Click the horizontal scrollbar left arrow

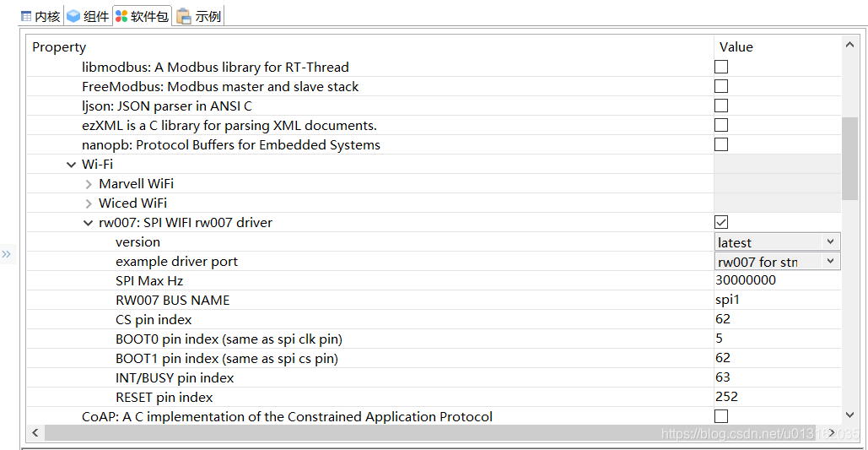(x=35, y=432)
